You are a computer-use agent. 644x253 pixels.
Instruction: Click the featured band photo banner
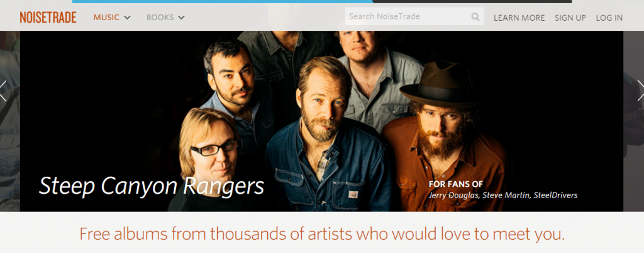point(321,121)
